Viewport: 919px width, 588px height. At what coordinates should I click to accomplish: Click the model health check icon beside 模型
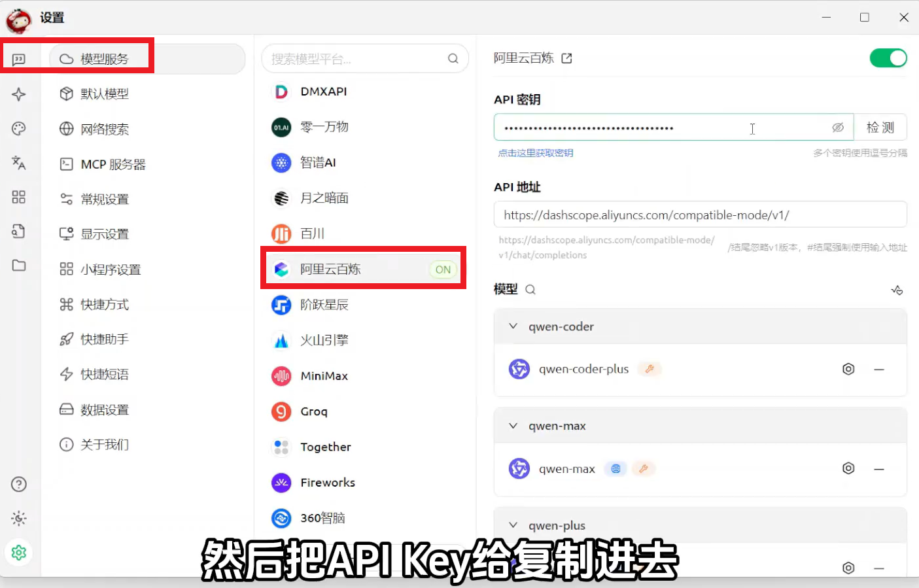point(897,290)
